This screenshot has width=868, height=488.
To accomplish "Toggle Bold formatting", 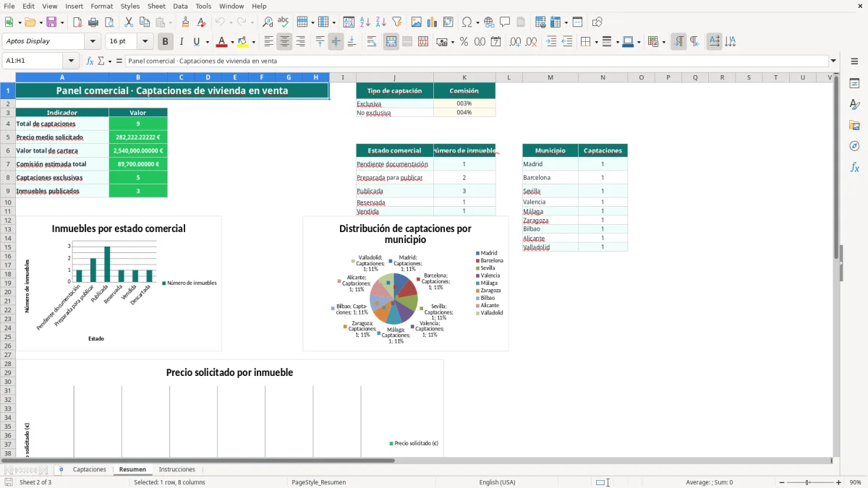I will 166,42.
